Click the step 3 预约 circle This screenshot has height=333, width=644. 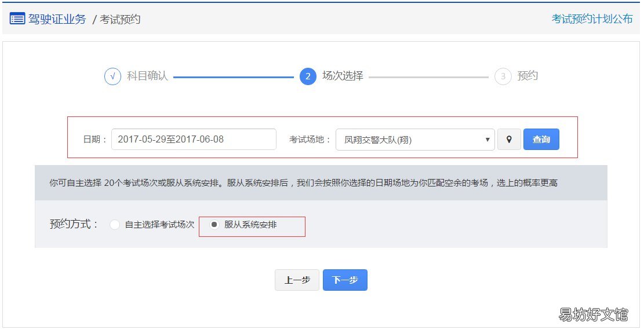click(x=503, y=76)
